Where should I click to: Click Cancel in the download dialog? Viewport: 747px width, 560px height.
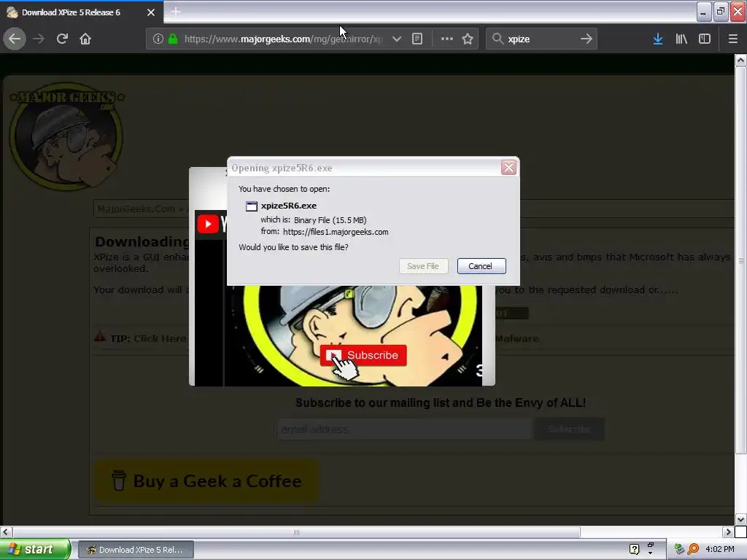[481, 266]
